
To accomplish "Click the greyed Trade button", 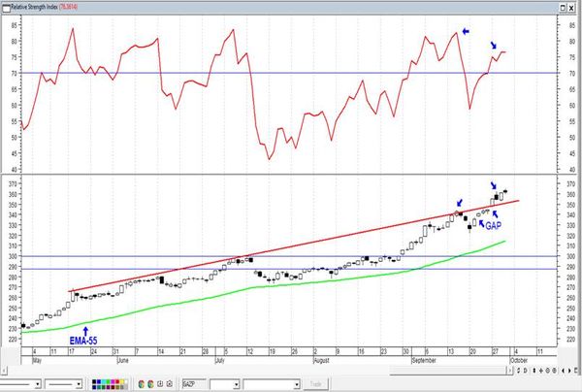I will (315, 384).
